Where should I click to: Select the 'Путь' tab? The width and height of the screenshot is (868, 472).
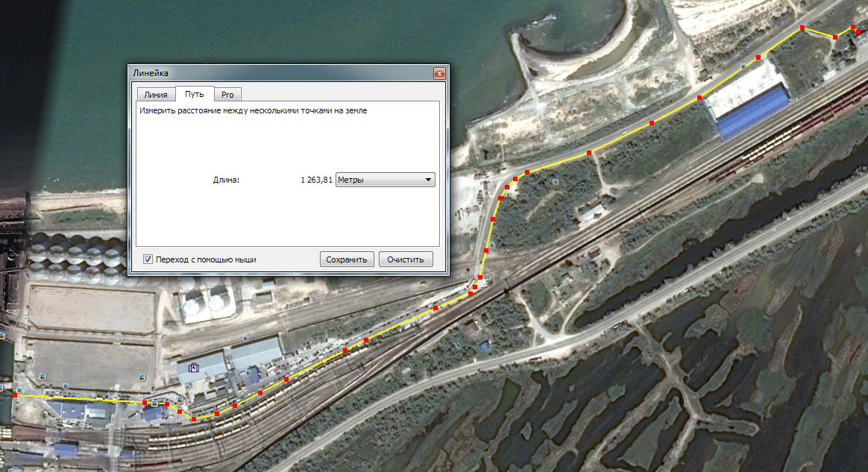[x=195, y=95]
